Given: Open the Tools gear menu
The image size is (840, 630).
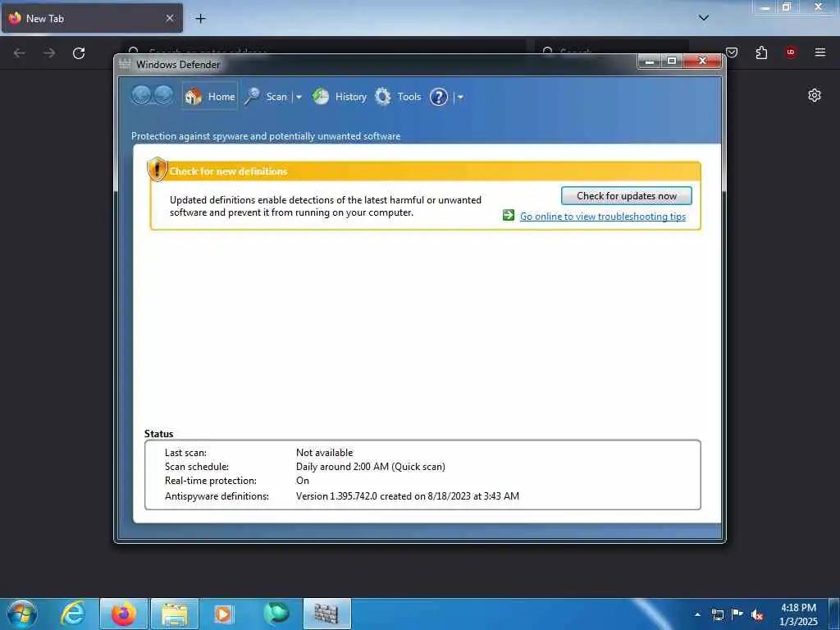Looking at the screenshot, I should [x=398, y=97].
